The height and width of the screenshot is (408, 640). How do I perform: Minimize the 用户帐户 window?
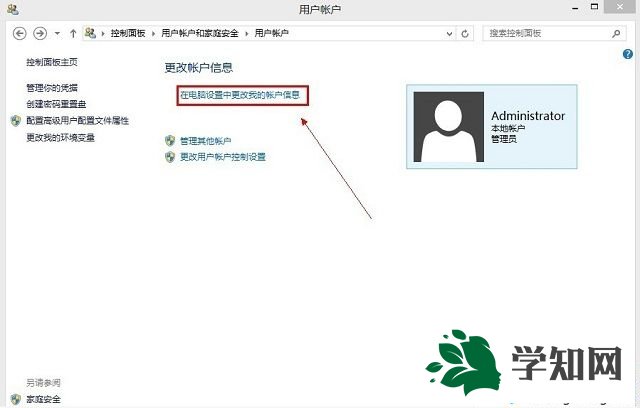(575, 7)
